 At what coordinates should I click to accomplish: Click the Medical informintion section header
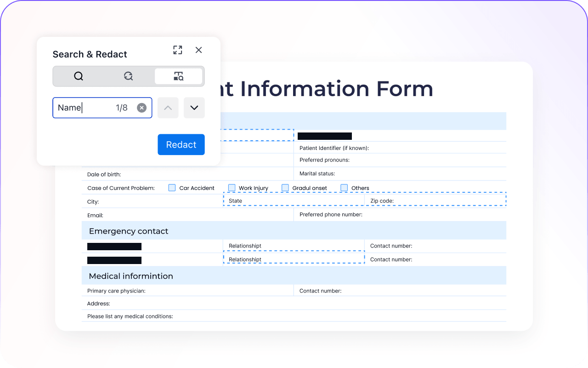click(294, 276)
